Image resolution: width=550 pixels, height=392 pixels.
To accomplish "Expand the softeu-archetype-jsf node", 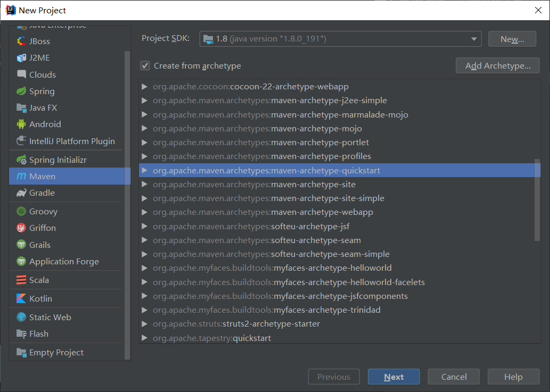I will (144, 226).
